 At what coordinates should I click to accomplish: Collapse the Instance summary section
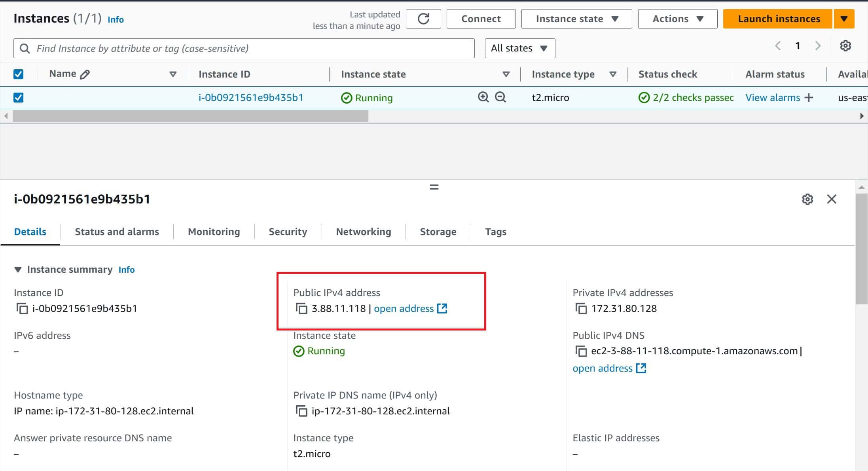pyautogui.click(x=18, y=270)
